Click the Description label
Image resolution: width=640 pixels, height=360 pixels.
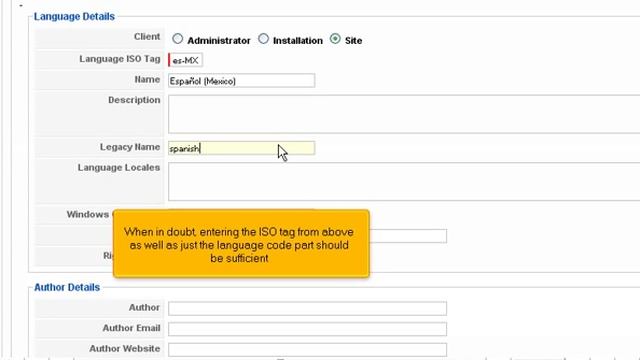[134, 100]
